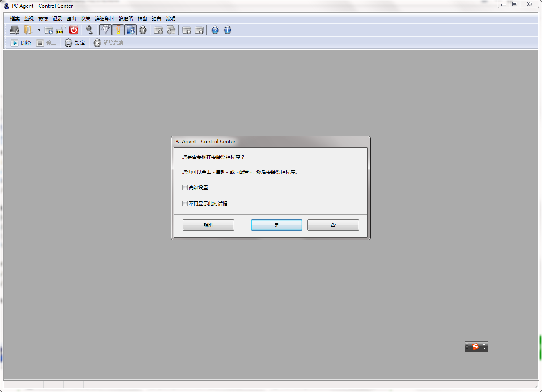The height and width of the screenshot is (392, 542).
Task: Click the round pause icon in toolbar
Action: [x=143, y=30]
